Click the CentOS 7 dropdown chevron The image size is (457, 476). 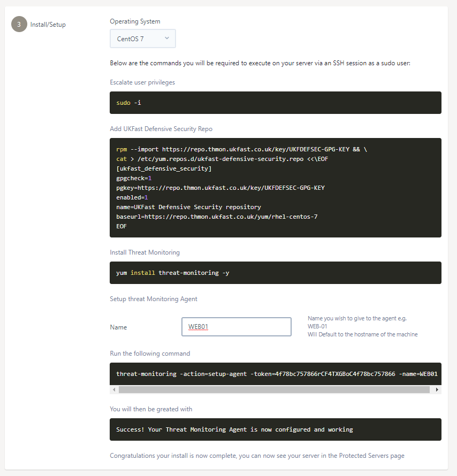(166, 39)
